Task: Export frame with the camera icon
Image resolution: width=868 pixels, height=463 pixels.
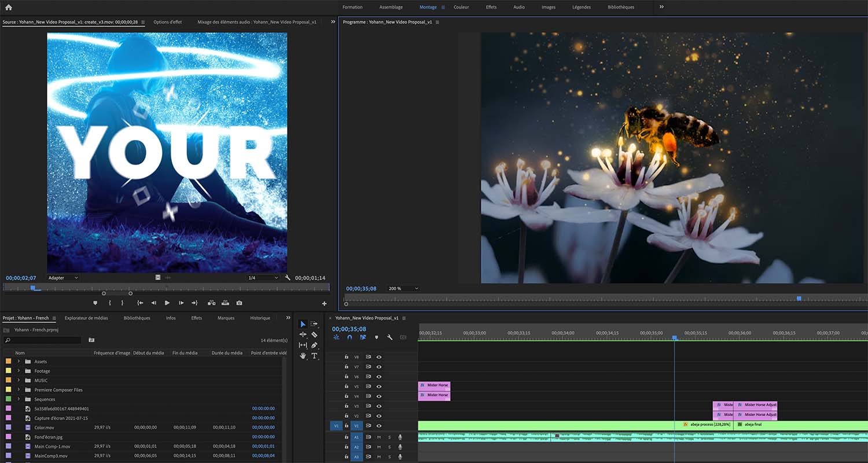Action: tap(239, 303)
